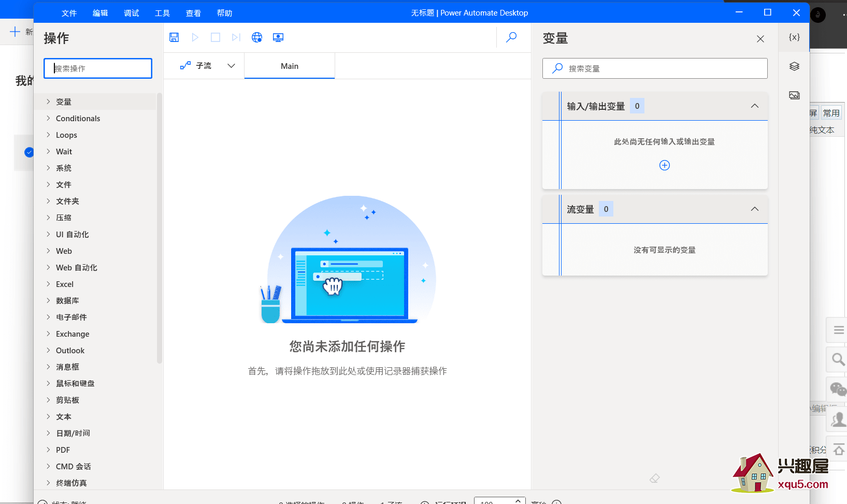Expand the 终端仿真 action group
This screenshot has height=504, width=847.
48,483
